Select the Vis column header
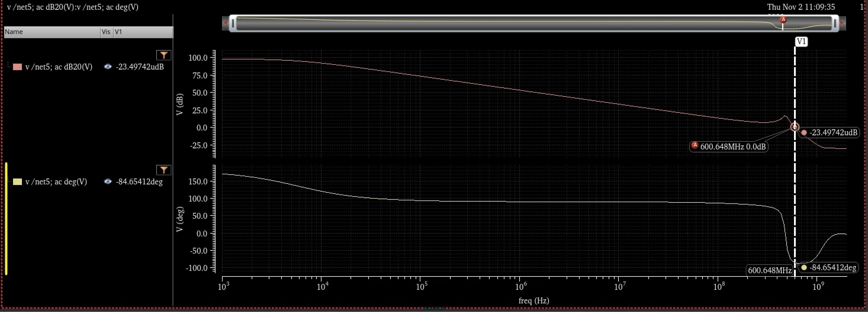 [107, 32]
